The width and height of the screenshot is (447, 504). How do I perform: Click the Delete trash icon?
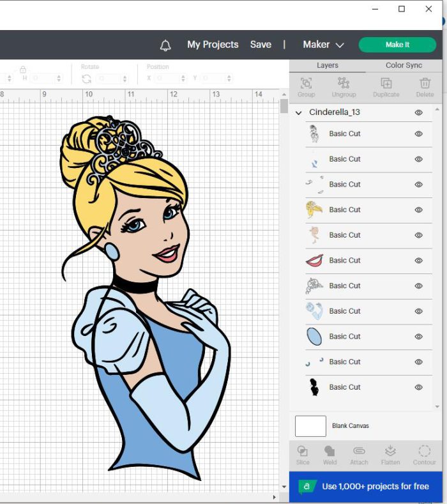[x=425, y=83]
